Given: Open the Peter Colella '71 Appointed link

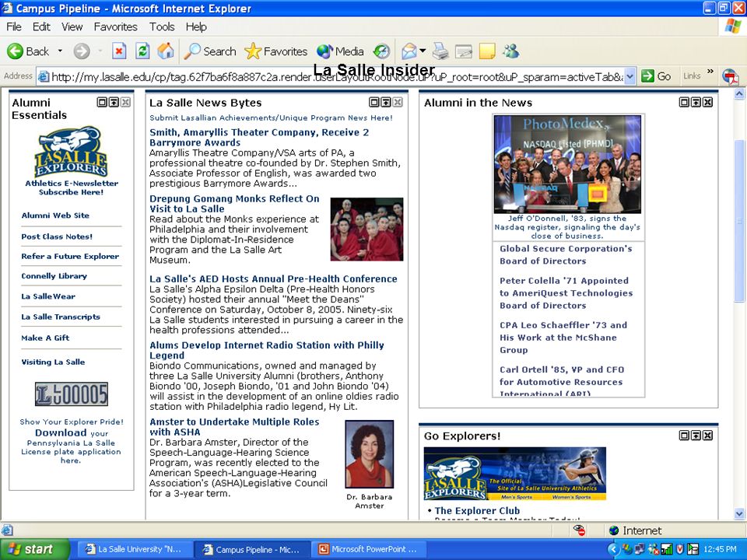Looking at the screenshot, I should click(566, 293).
